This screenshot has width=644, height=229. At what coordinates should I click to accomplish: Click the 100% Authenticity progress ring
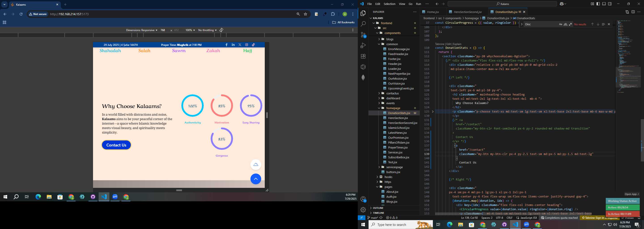tap(193, 106)
